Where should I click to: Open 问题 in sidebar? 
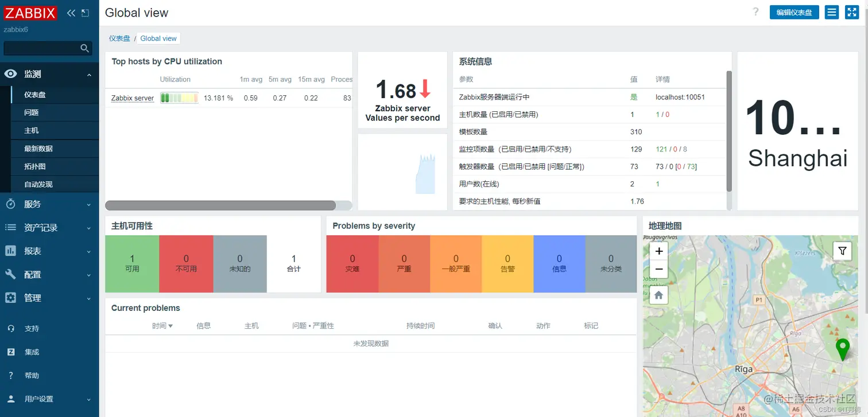pyautogui.click(x=55, y=112)
